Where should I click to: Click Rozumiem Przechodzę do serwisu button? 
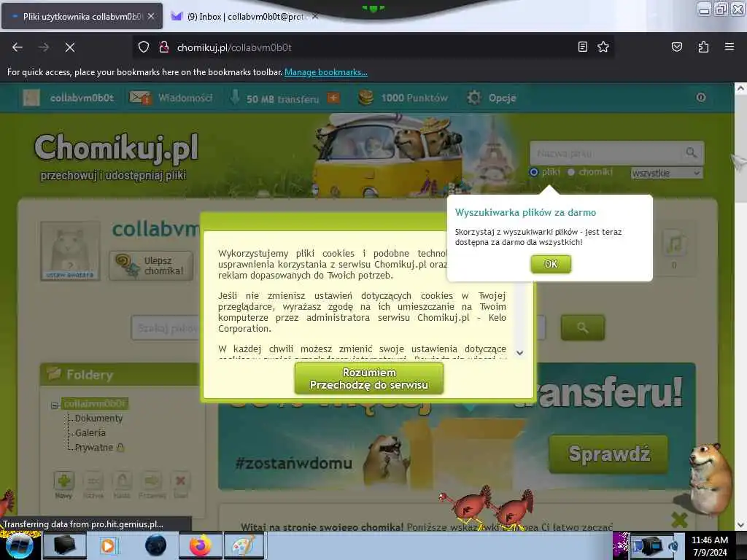pyautogui.click(x=368, y=378)
